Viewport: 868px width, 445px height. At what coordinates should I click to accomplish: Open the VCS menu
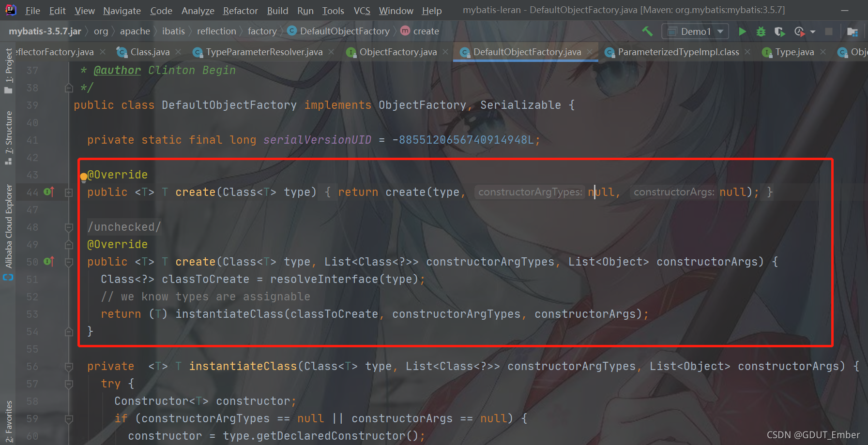362,11
